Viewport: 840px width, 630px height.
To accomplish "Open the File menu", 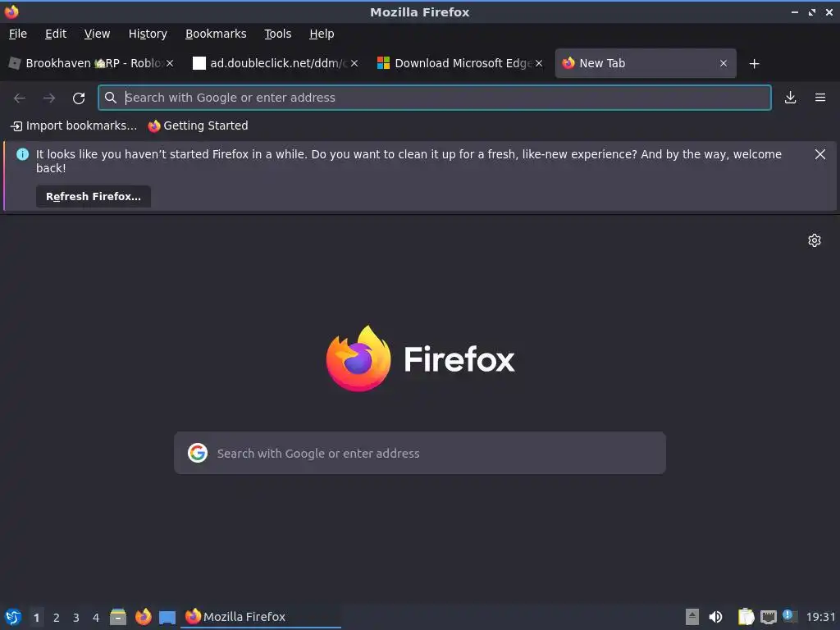I will (18, 34).
